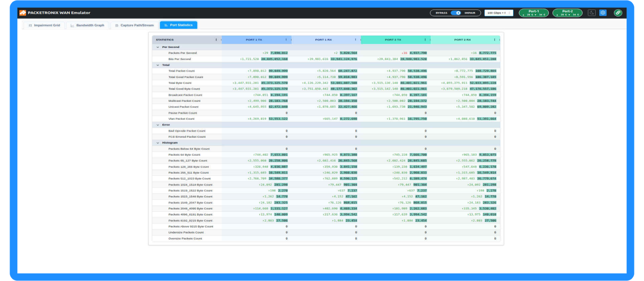644x281 pixels.
Task: Select the Oversize Packets Count row
Action: [x=185, y=238]
